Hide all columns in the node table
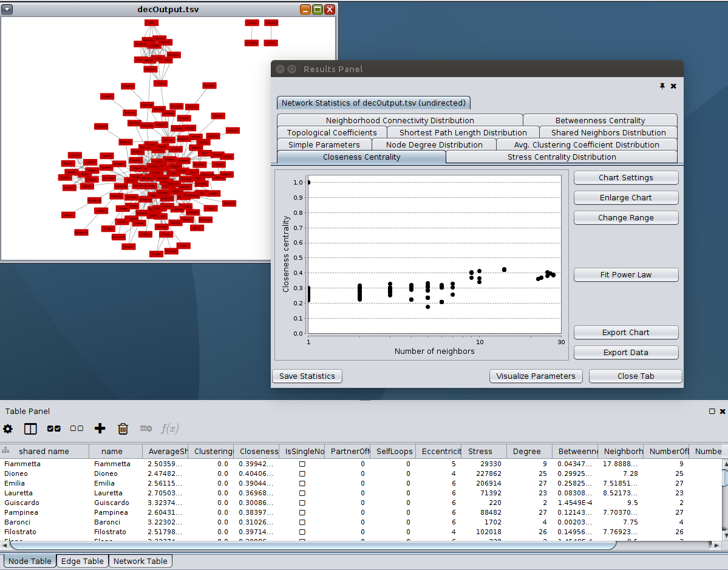728x570 pixels. (x=77, y=429)
